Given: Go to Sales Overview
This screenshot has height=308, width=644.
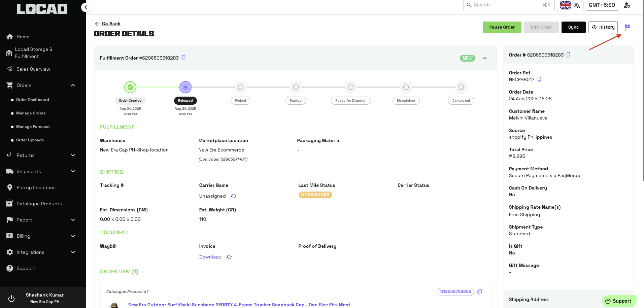Looking at the screenshot, I should (33, 69).
